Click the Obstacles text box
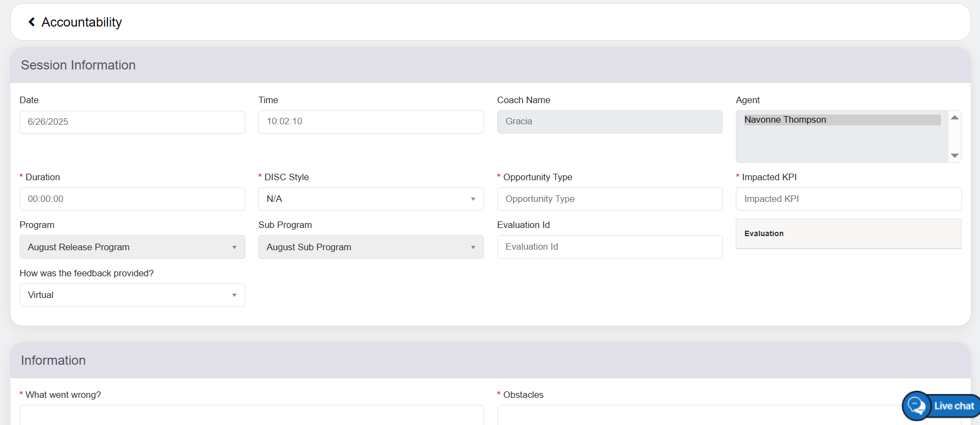 (695, 415)
